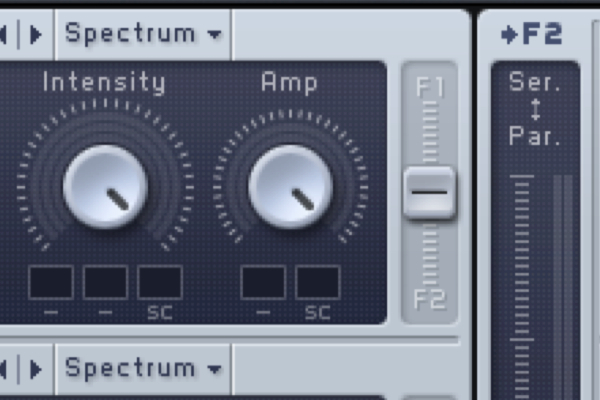Viewport: 600px width, 400px height.
Task: Click the Intensity knob
Action: coord(106,187)
